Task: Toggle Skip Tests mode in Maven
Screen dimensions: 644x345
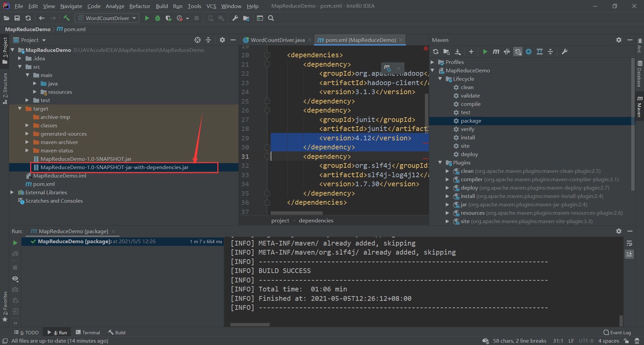Action: click(x=529, y=52)
